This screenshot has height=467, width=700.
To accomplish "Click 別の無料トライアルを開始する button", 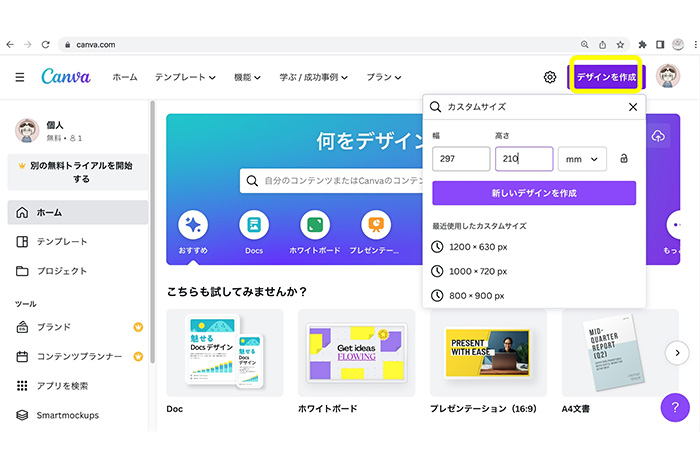I will pyautogui.click(x=78, y=172).
